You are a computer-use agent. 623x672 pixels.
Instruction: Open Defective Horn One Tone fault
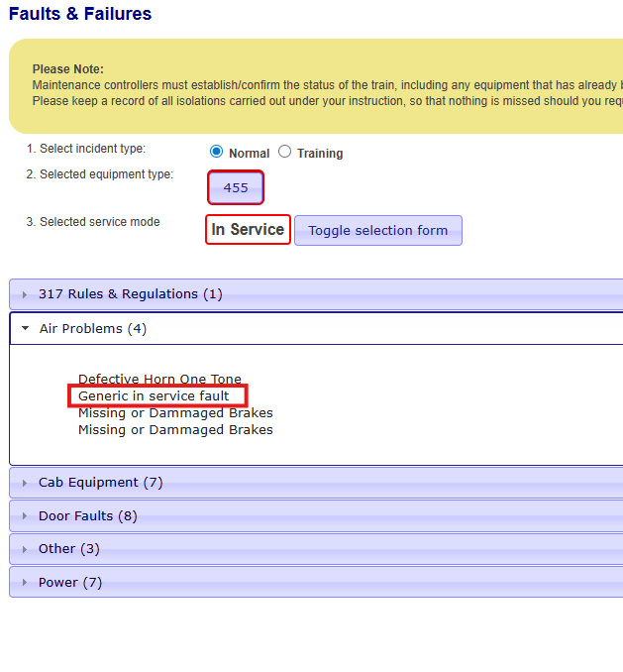[x=159, y=380]
